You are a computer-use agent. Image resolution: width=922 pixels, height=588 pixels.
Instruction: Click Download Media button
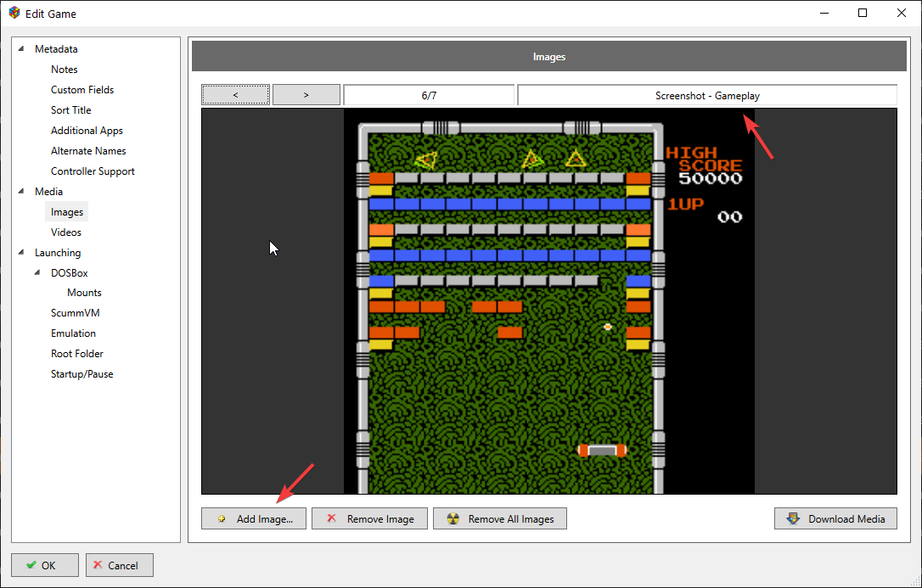tap(835, 518)
